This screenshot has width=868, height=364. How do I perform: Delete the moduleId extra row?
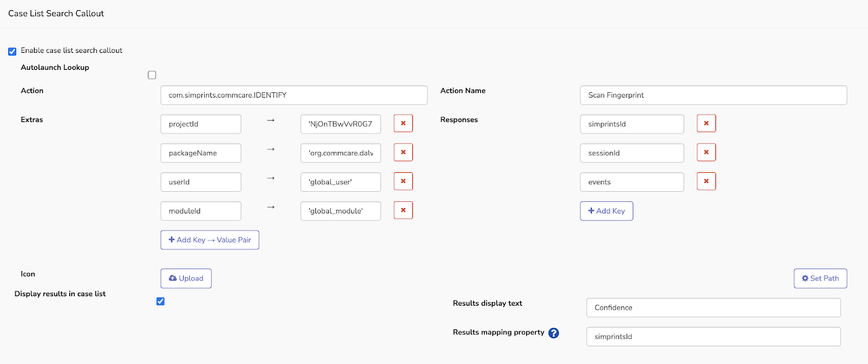403,211
